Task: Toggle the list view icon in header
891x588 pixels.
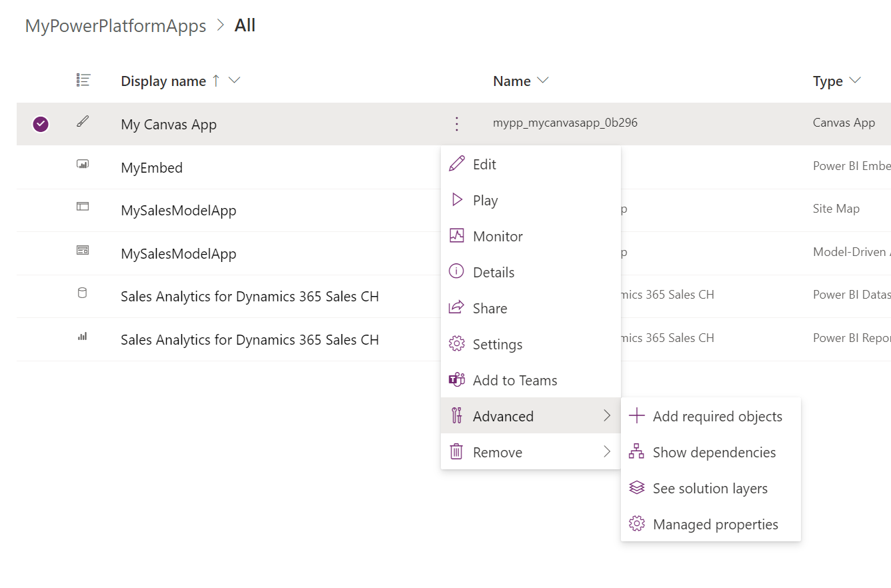Action: point(83,81)
